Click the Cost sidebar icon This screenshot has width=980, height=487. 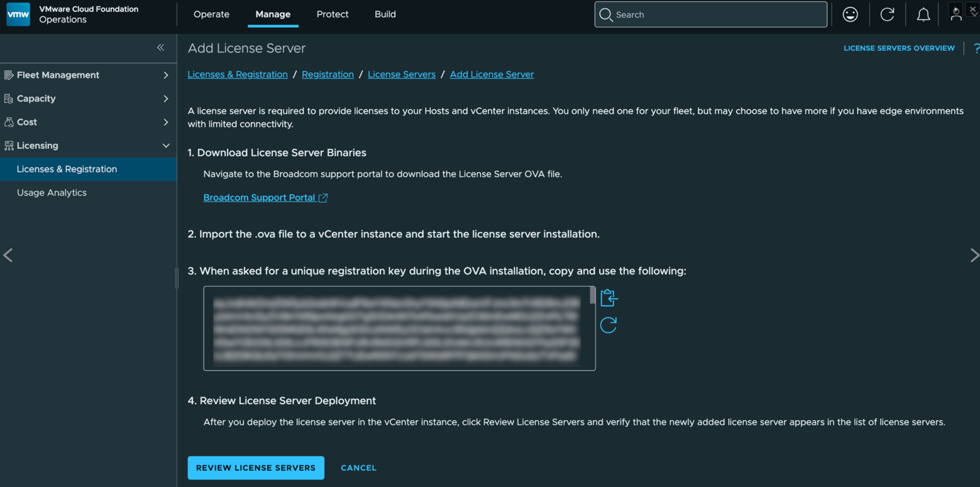(9, 122)
